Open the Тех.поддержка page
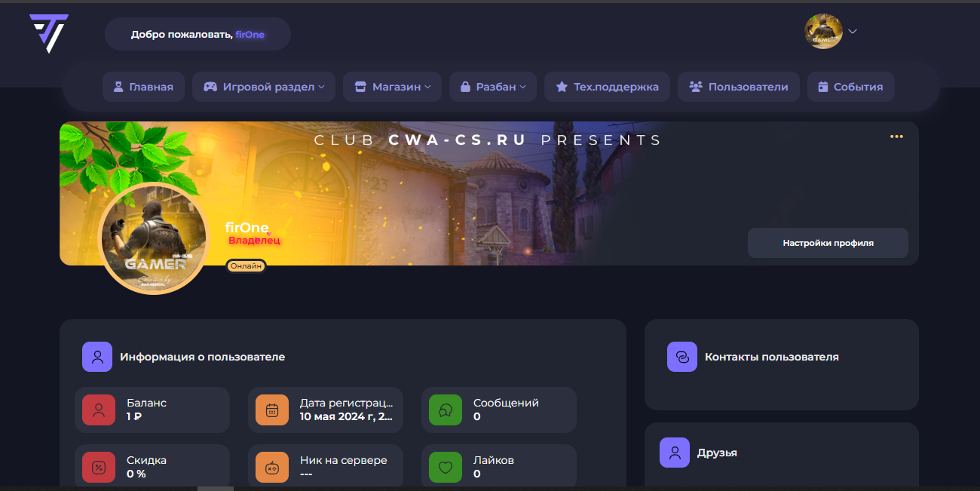 point(607,87)
